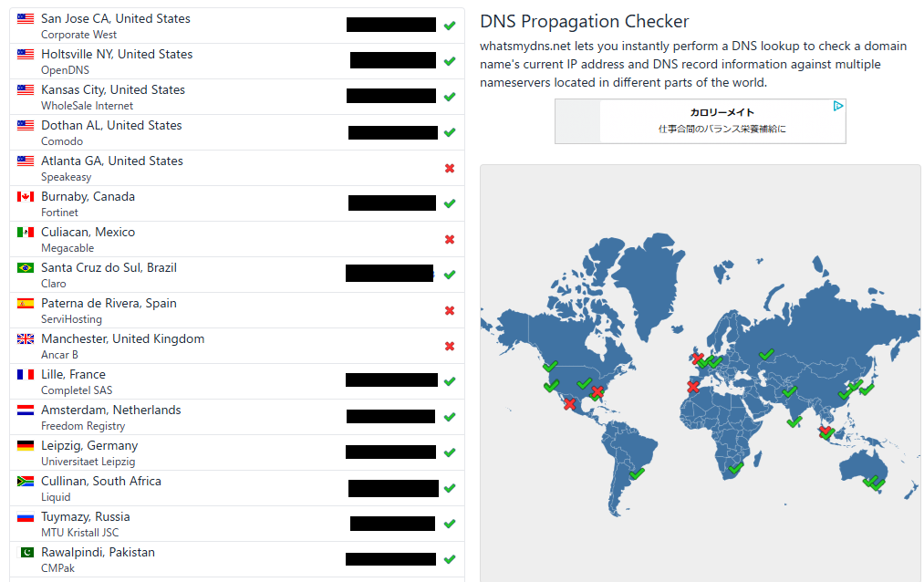The width and height of the screenshot is (924, 582).
Task: Click the Manchester, United Kingdom entry
Action: coord(237,346)
